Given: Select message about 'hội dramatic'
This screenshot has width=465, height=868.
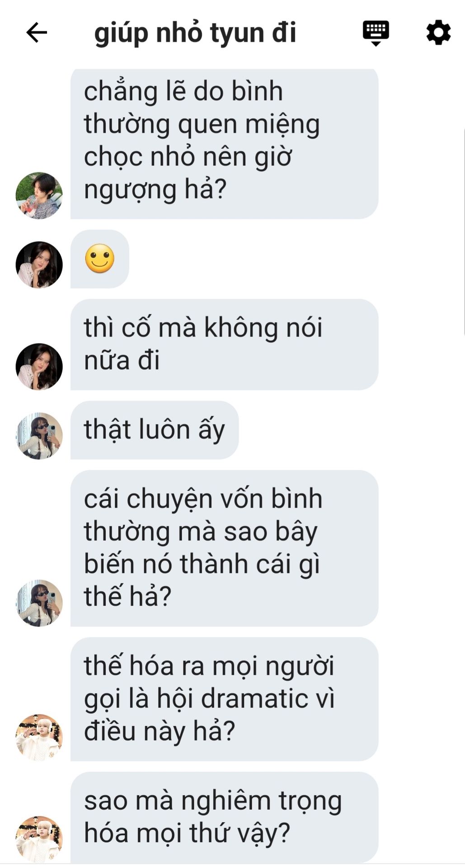Looking at the screenshot, I should tap(224, 699).
